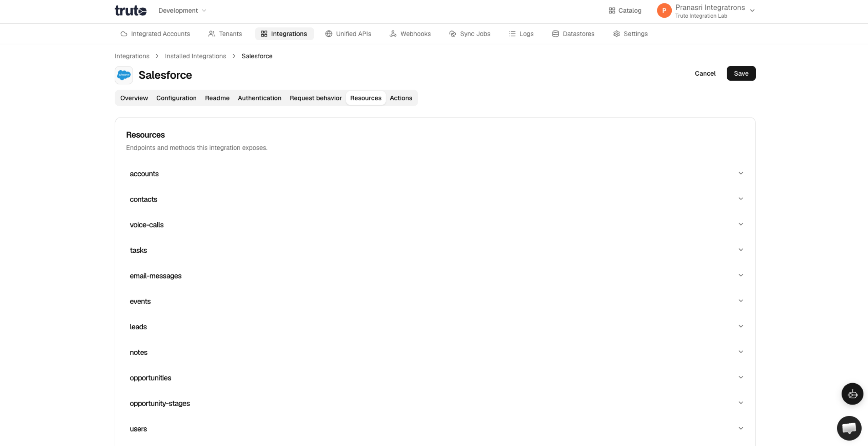
Task: Select the Request behavior tab
Action: click(315, 98)
